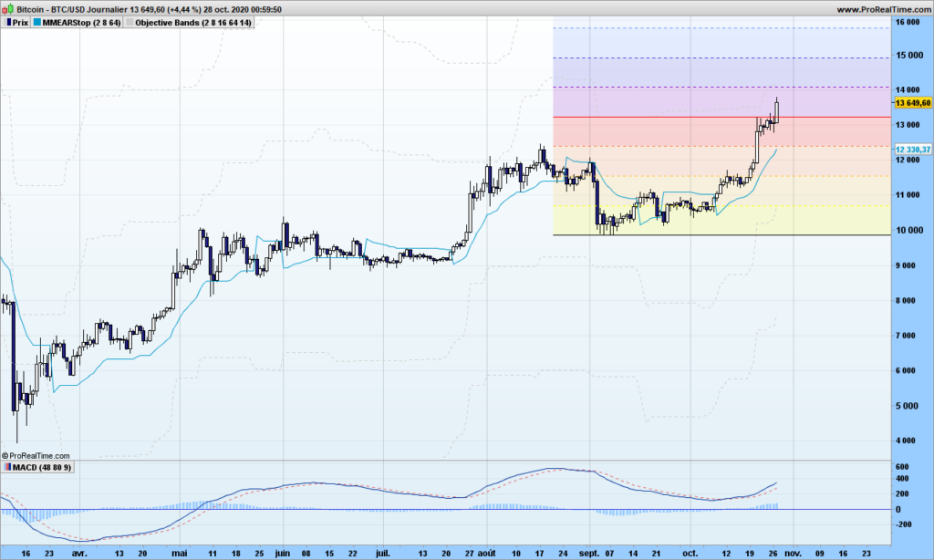Click the 9 000 price axis label
934x560 pixels.
click(907, 265)
